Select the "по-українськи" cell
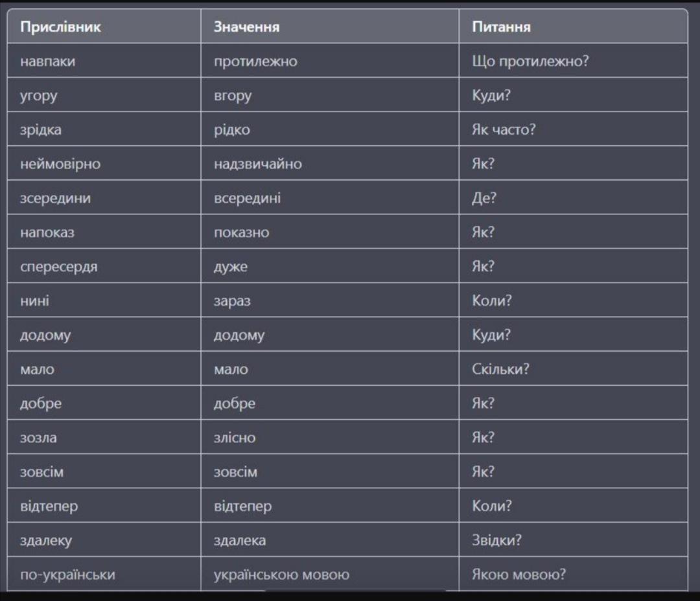700x601 pixels. click(x=67, y=574)
